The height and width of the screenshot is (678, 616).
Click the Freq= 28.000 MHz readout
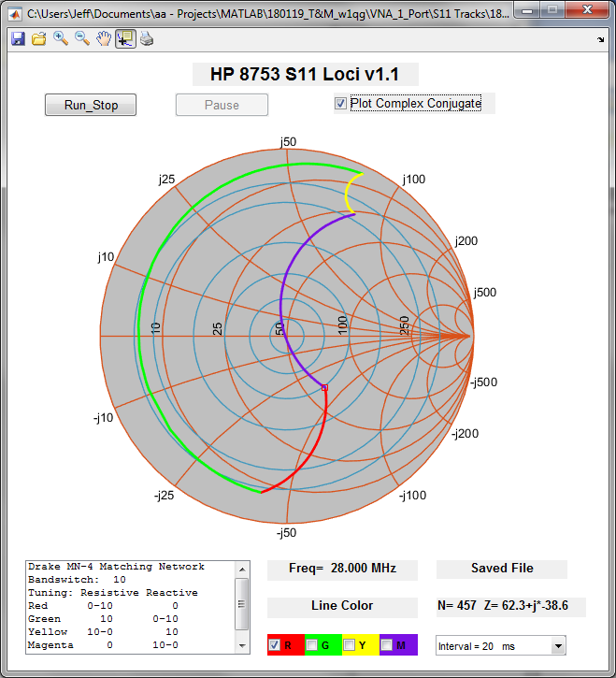342,569
